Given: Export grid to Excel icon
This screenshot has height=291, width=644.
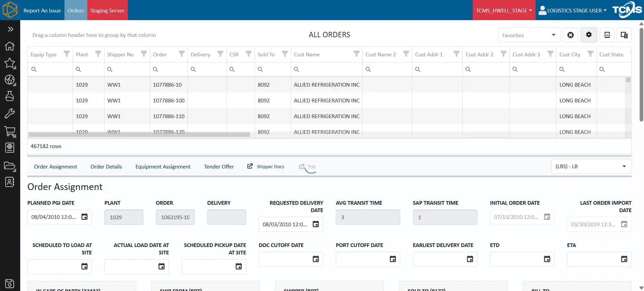Looking at the screenshot, I should click(x=607, y=35).
